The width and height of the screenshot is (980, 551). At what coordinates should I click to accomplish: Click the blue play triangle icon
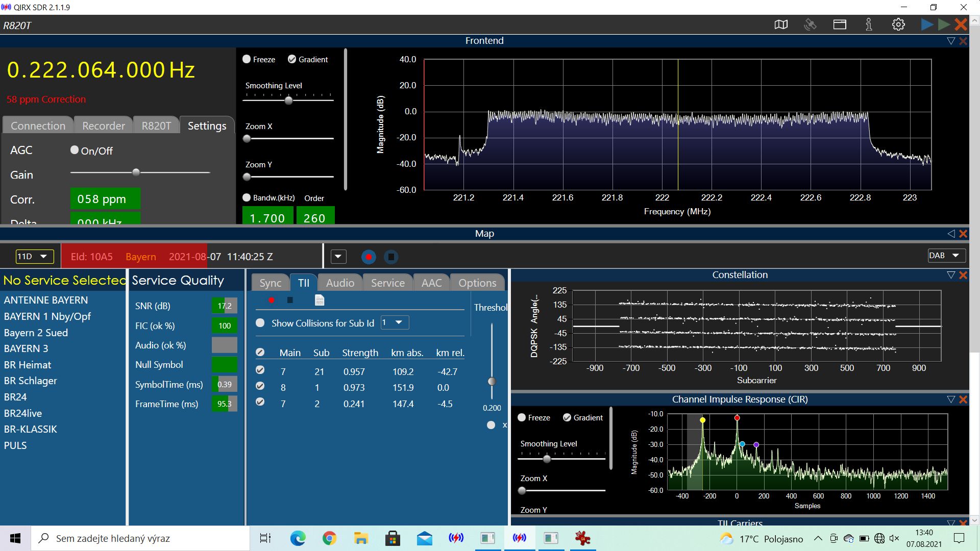tap(927, 24)
